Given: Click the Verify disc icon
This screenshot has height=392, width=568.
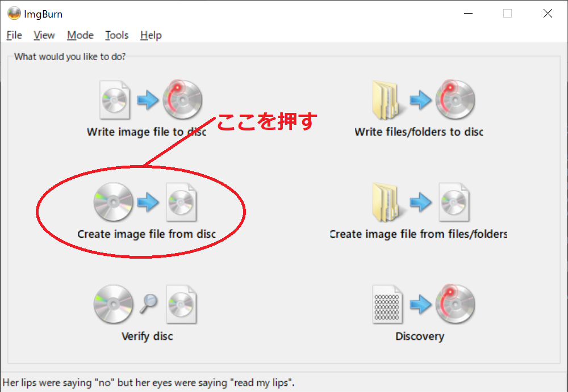Looking at the screenshot, I should tap(145, 304).
